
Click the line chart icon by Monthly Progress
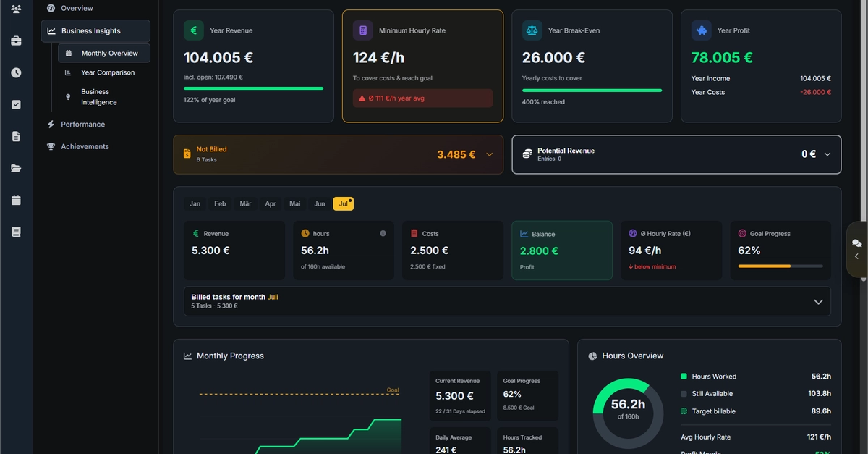187,356
